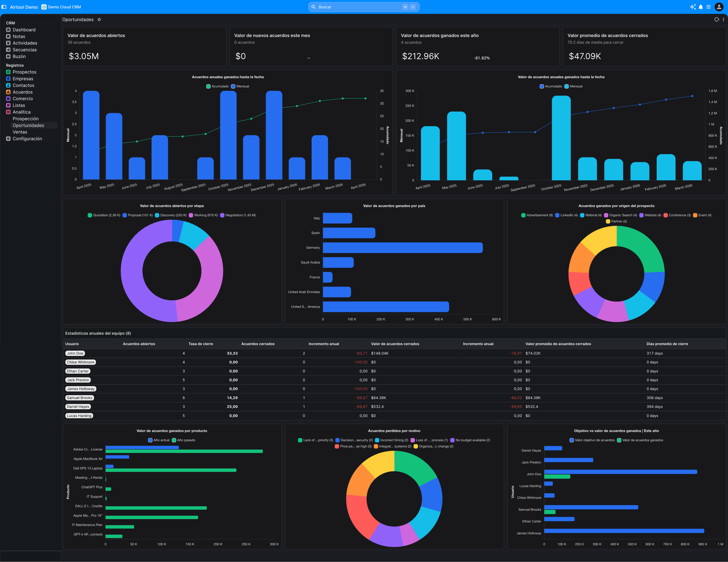Click the notifications bell icon

[701, 7]
